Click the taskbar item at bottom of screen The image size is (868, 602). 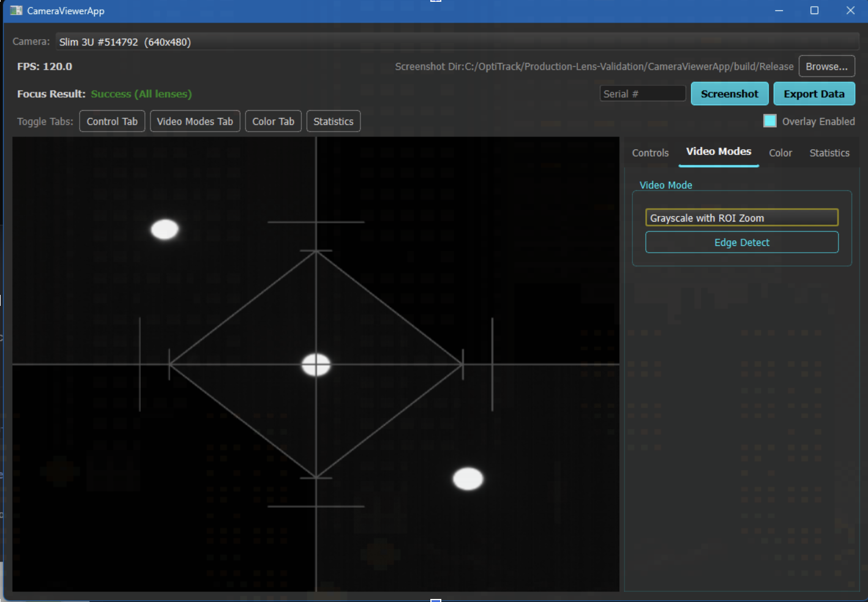click(435, 599)
